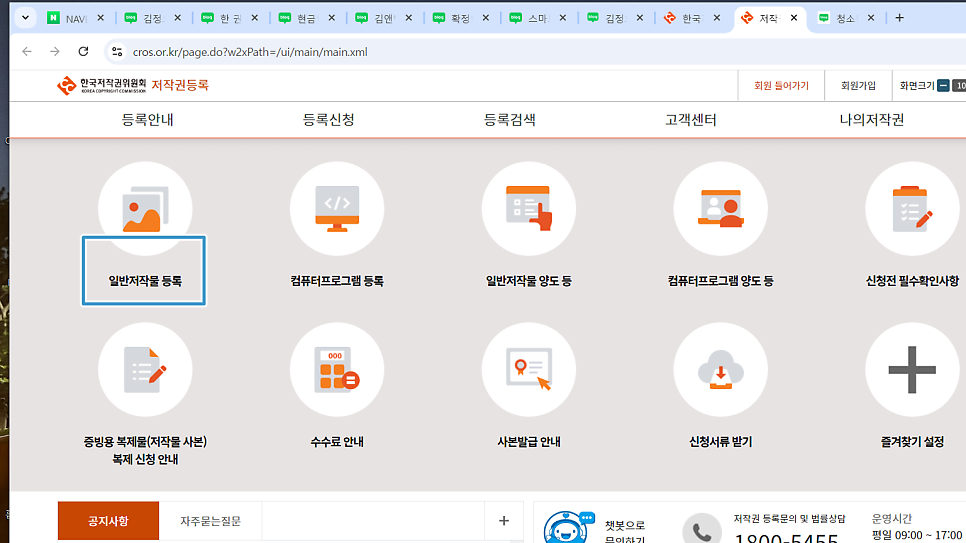This screenshot has width=966, height=543.
Task: Click the 챗봇으로 문의하기 text
Action: [625, 532]
